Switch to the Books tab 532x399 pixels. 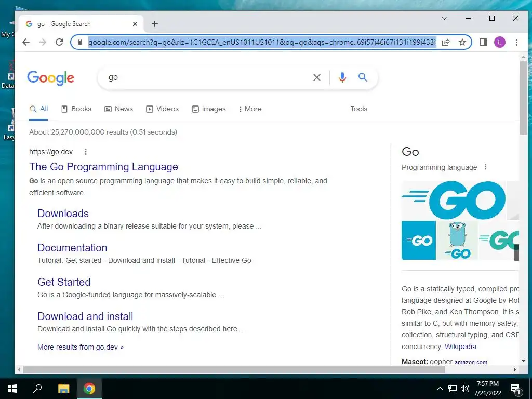76,109
